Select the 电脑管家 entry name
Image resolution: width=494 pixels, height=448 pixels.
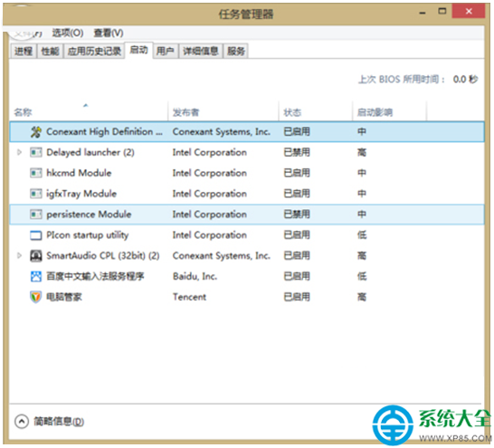point(64,297)
